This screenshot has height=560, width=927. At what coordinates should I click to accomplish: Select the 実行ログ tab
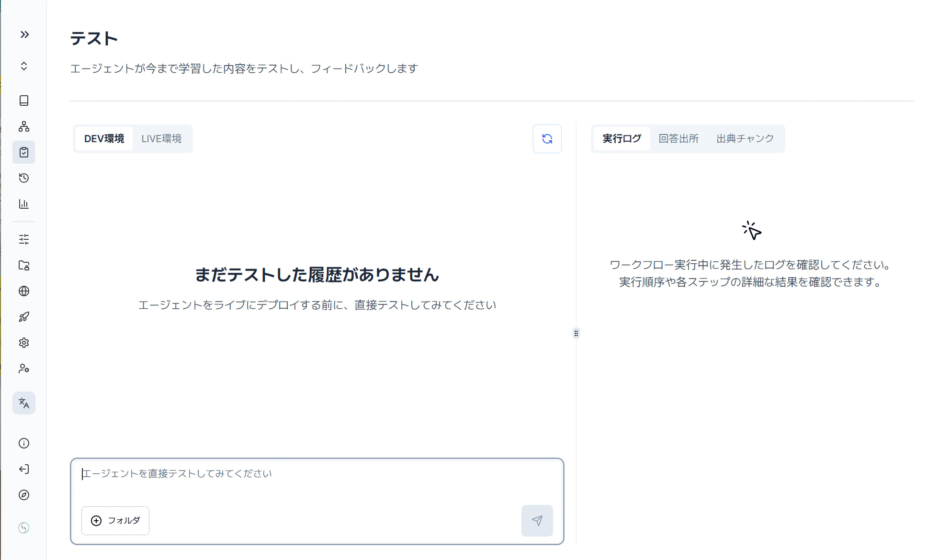point(622,139)
